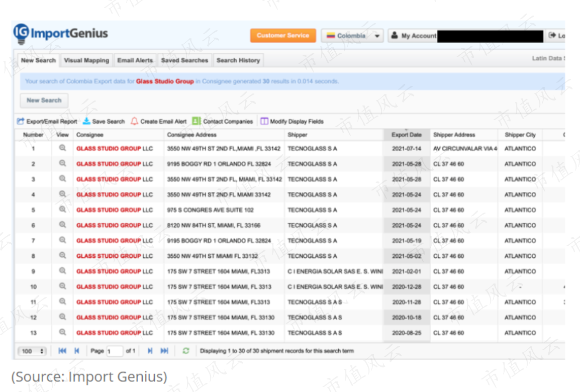Click the page number input field
The image size is (580, 392).
tap(115, 351)
